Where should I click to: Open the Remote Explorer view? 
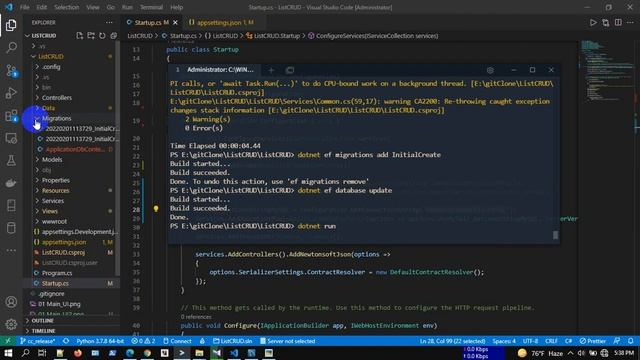point(11,138)
